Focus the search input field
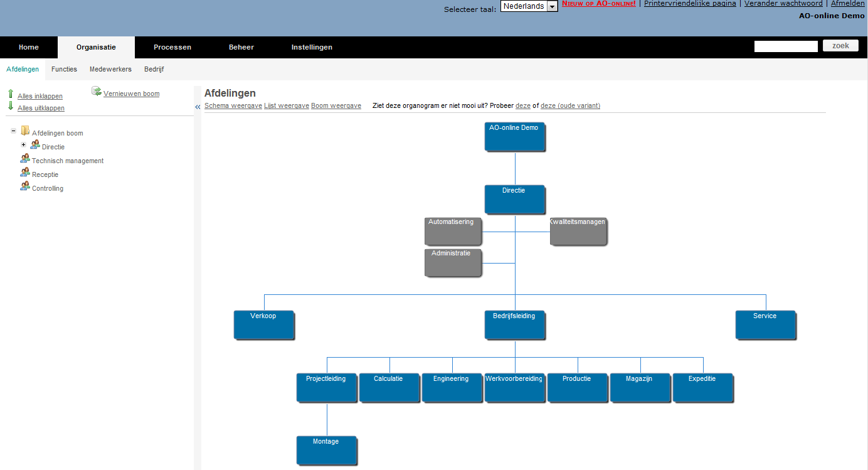The image size is (868, 470). click(x=786, y=46)
